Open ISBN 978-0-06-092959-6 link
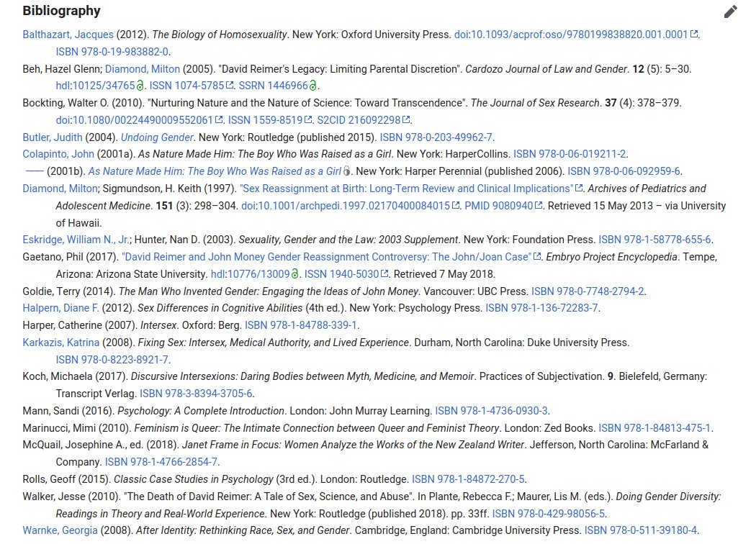The width and height of the screenshot is (756, 544). click(624, 171)
